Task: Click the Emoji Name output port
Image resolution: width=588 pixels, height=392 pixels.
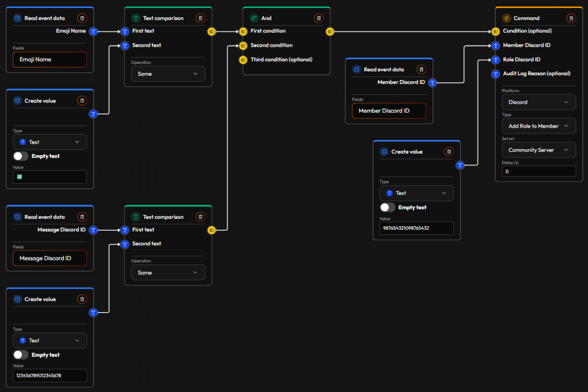Action: (93, 31)
